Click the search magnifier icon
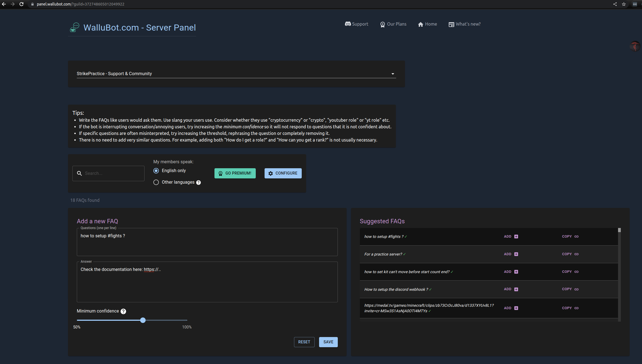This screenshot has height=364, width=642. (79, 173)
